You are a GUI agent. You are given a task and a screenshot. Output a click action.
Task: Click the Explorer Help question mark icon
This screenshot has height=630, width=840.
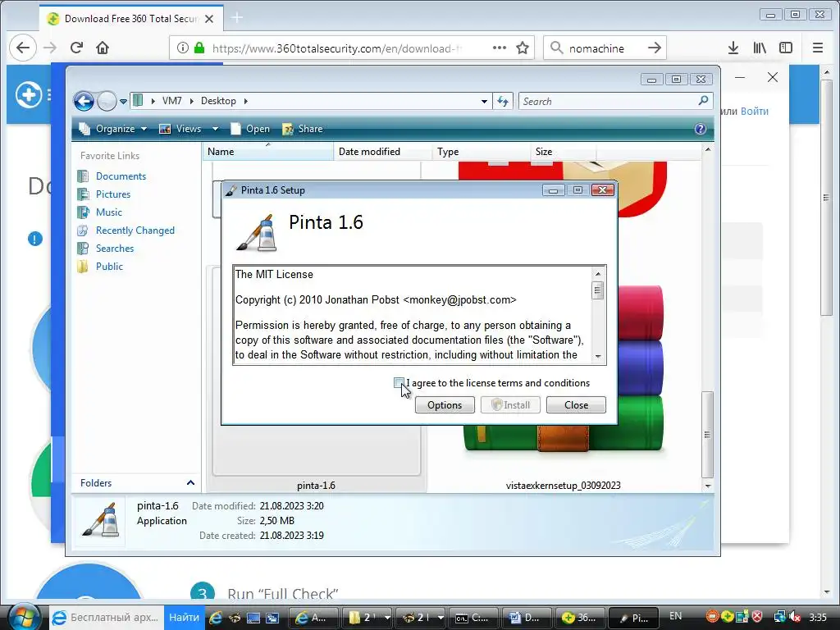tap(701, 129)
